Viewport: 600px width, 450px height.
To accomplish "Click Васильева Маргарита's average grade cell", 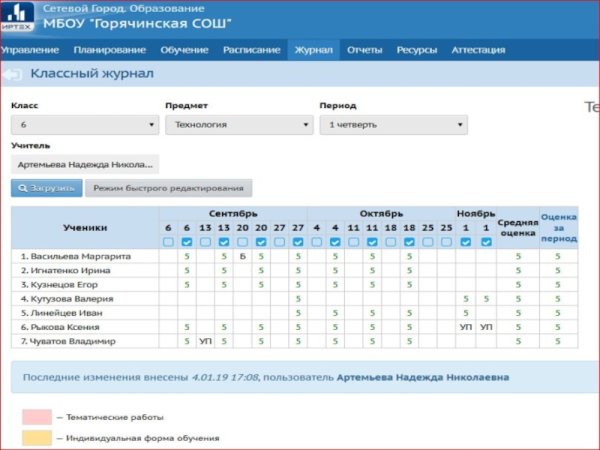I will pyautogui.click(x=518, y=256).
